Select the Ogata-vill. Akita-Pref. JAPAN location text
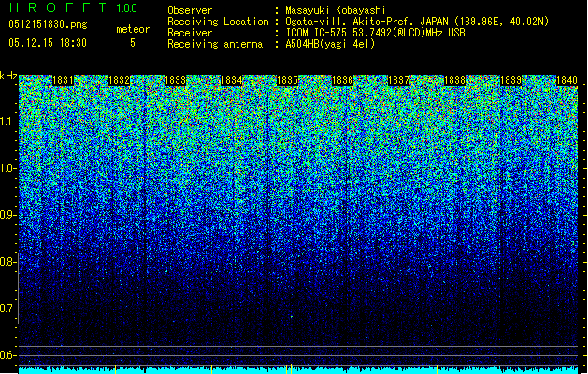The height and width of the screenshot is (374, 588). (x=417, y=22)
